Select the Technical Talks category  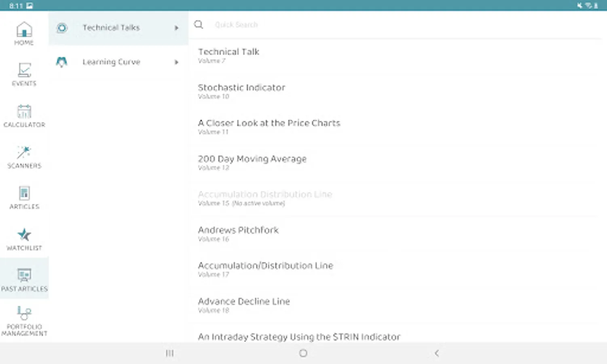(x=111, y=28)
